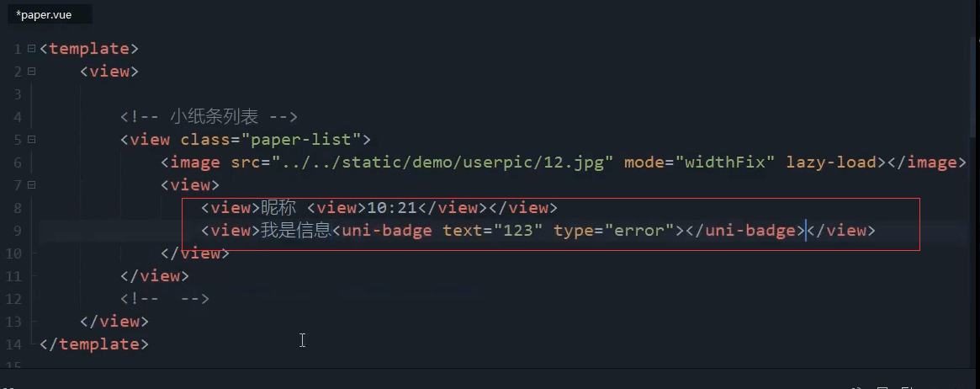Click the lazy-load attribute on image tag

[x=831, y=163]
